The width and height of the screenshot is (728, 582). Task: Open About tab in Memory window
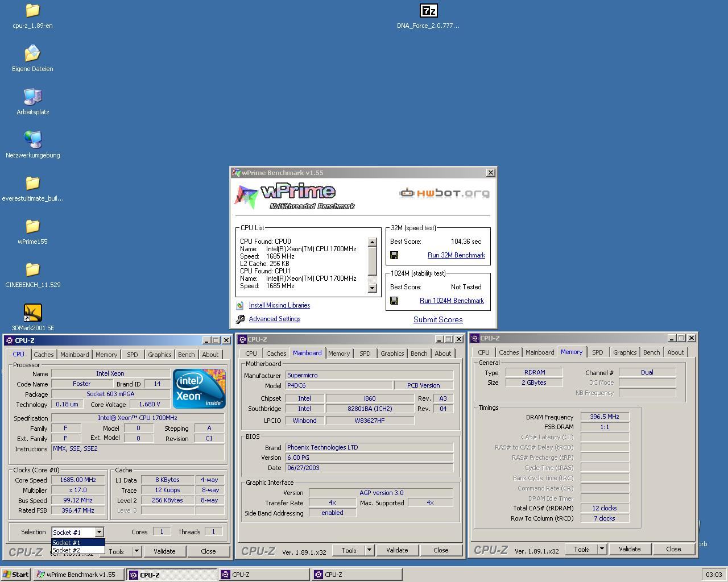[x=675, y=352]
